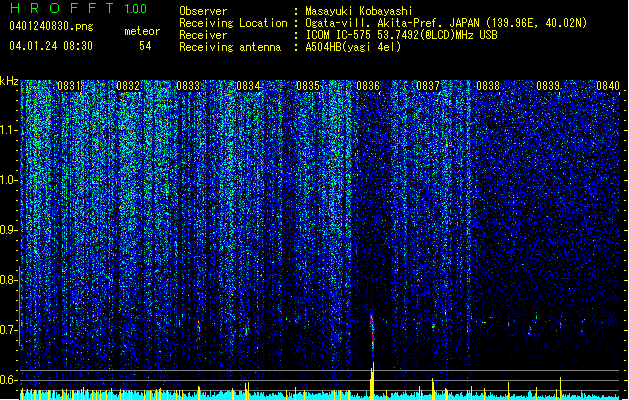Click the 0834 time marker
The width and height of the screenshot is (629, 400).
248,86
